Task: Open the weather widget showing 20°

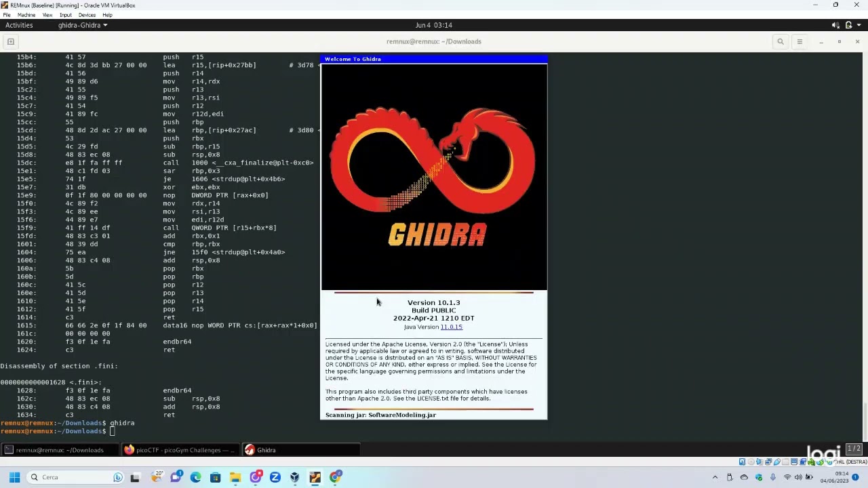Action: (157, 477)
